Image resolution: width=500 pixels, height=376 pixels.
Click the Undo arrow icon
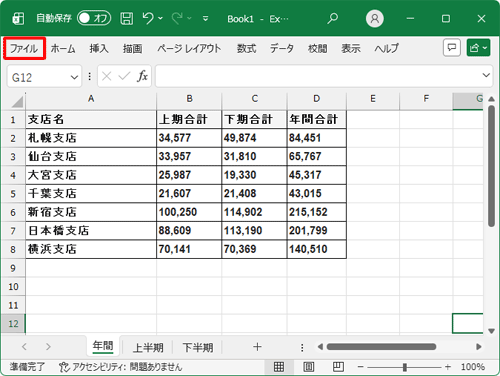point(148,18)
